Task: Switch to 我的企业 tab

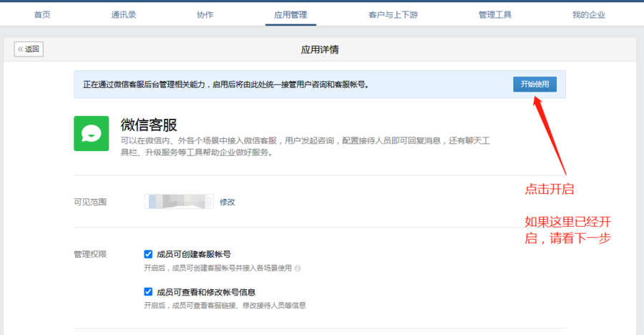Action: [x=589, y=15]
